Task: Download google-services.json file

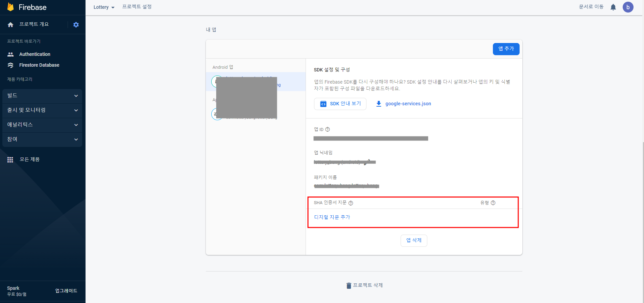Action: [x=404, y=104]
